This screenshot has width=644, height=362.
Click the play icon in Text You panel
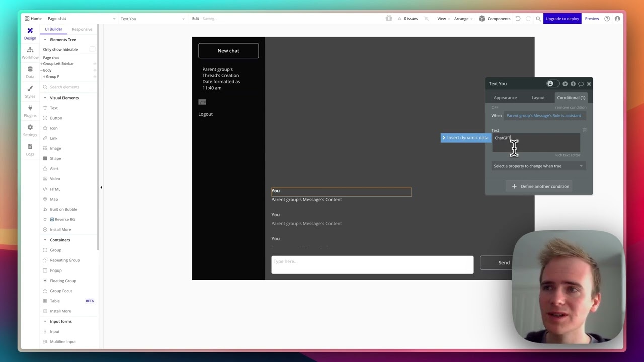pos(565,84)
